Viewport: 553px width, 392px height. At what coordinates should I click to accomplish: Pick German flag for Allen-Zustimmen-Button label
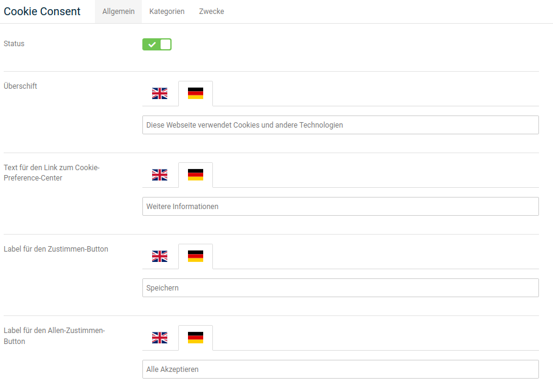pos(195,338)
